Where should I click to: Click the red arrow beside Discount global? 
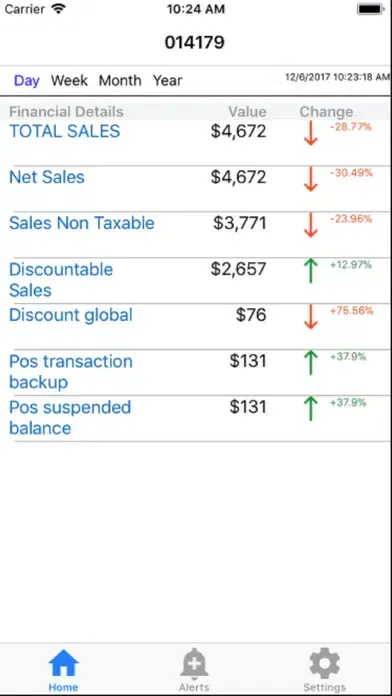click(x=311, y=317)
